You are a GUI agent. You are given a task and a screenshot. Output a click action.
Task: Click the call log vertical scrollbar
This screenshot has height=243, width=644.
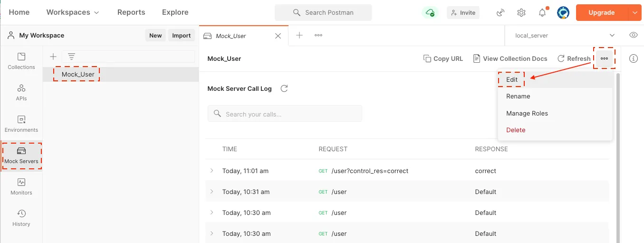[618, 157]
